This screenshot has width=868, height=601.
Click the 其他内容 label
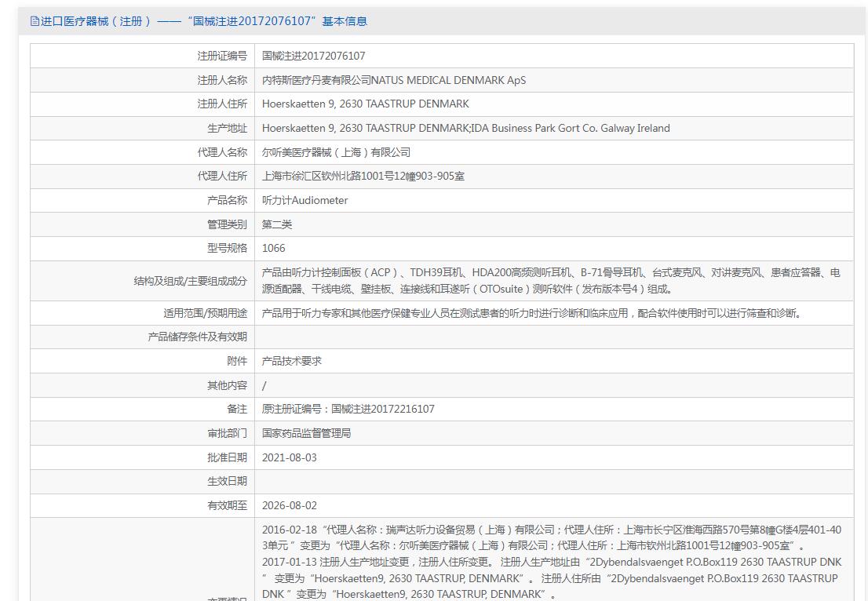pyautogui.click(x=227, y=386)
